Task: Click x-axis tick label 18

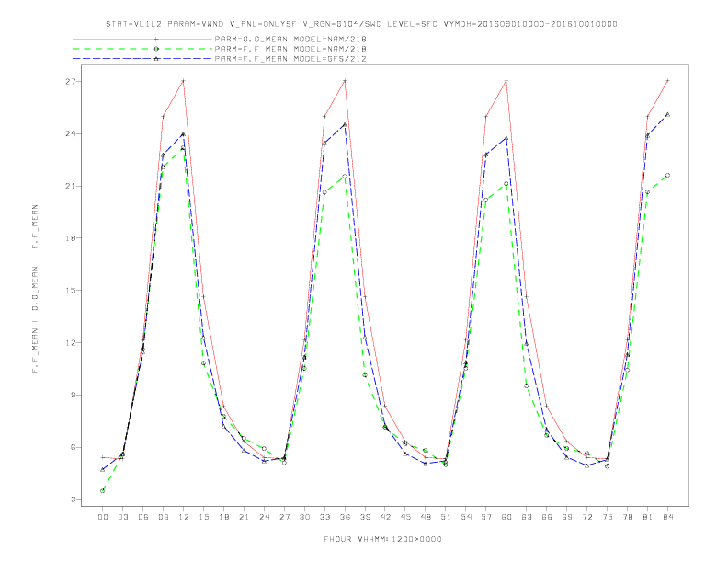Action: (223, 517)
